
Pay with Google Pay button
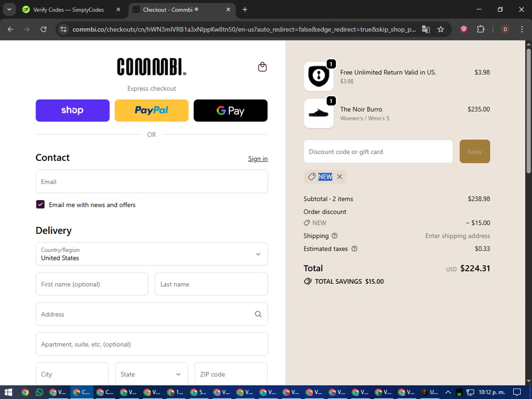click(x=231, y=110)
